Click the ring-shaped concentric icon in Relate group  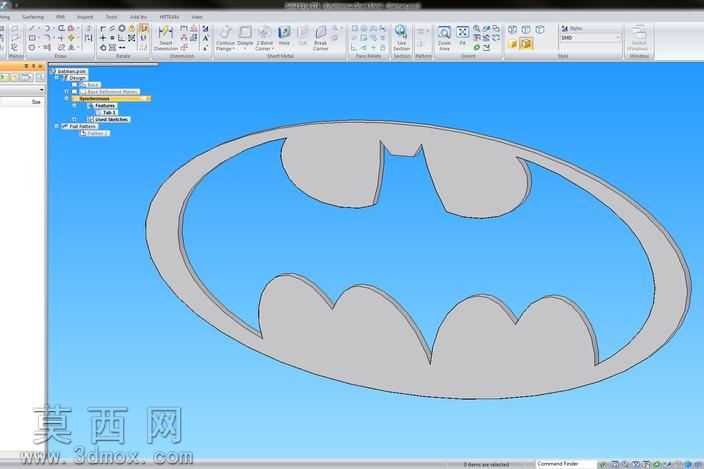[x=122, y=28]
